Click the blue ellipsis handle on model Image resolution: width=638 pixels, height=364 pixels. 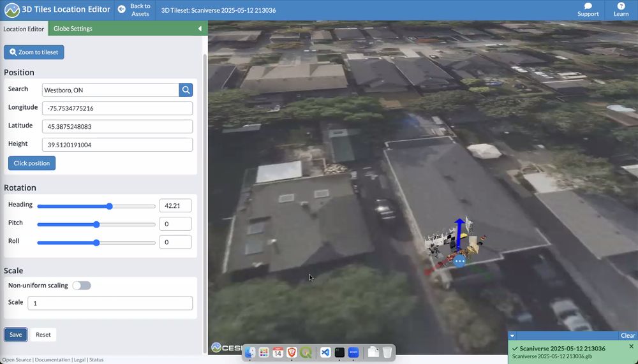pyautogui.click(x=459, y=261)
